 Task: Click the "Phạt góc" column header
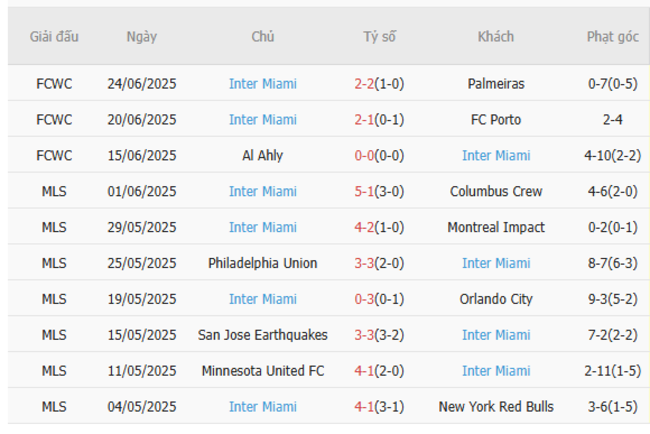(x=612, y=37)
